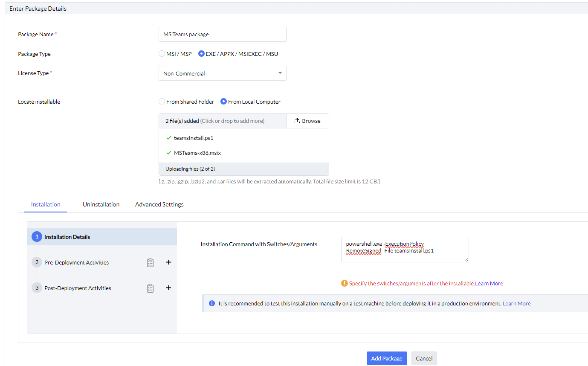Click the orange warning icon beside switches hint
Image resolution: width=588 pixels, height=366 pixels.
(344, 283)
